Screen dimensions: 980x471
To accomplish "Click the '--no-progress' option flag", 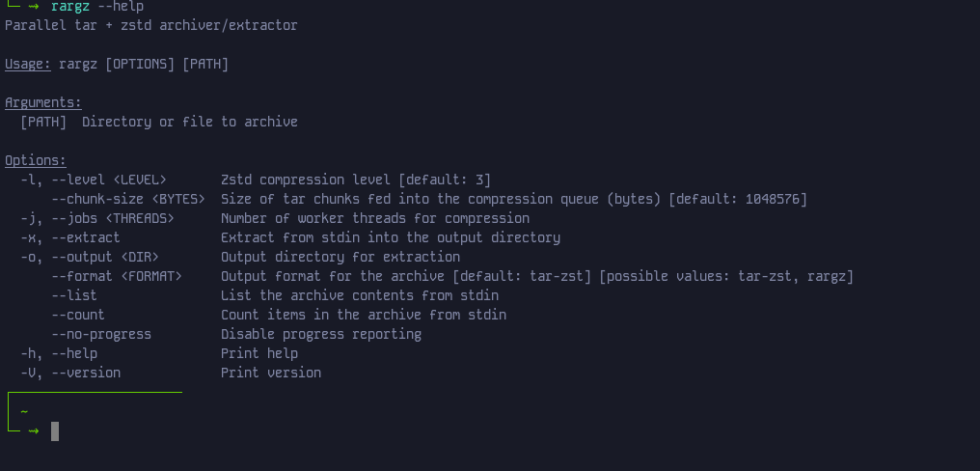I will pyautogui.click(x=101, y=335).
